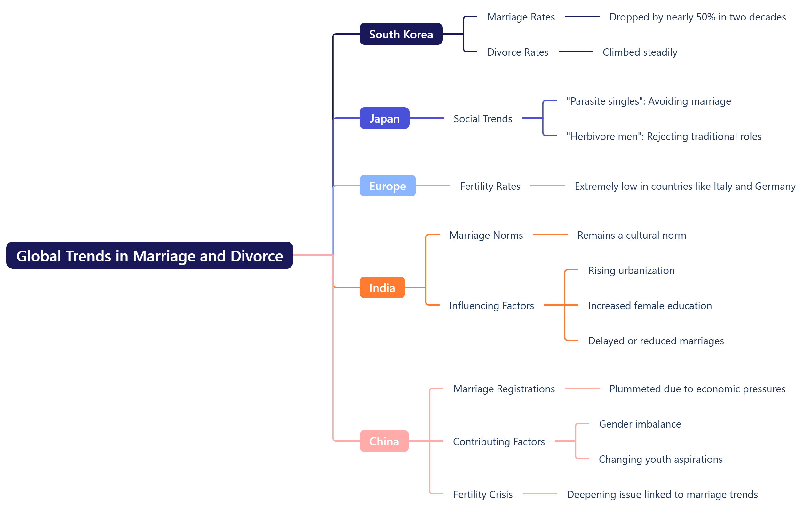The height and width of the screenshot is (505, 812).
Task: Select the Europe node
Action: point(387,186)
